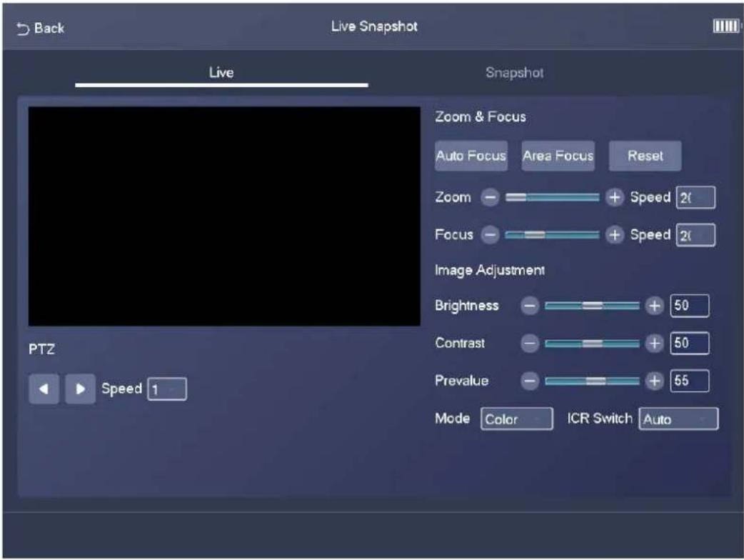Image resolution: width=744 pixels, height=560 pixels.
Task: Click the Zoom slider track
Action: [553, 197]
